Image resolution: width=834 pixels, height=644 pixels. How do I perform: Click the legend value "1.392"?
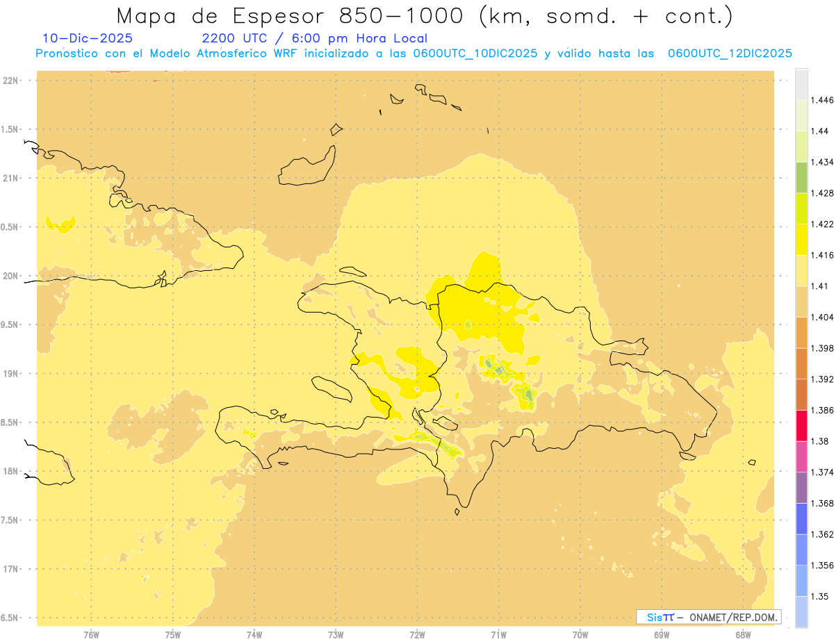pyautogui.click(x=824, y=379)
